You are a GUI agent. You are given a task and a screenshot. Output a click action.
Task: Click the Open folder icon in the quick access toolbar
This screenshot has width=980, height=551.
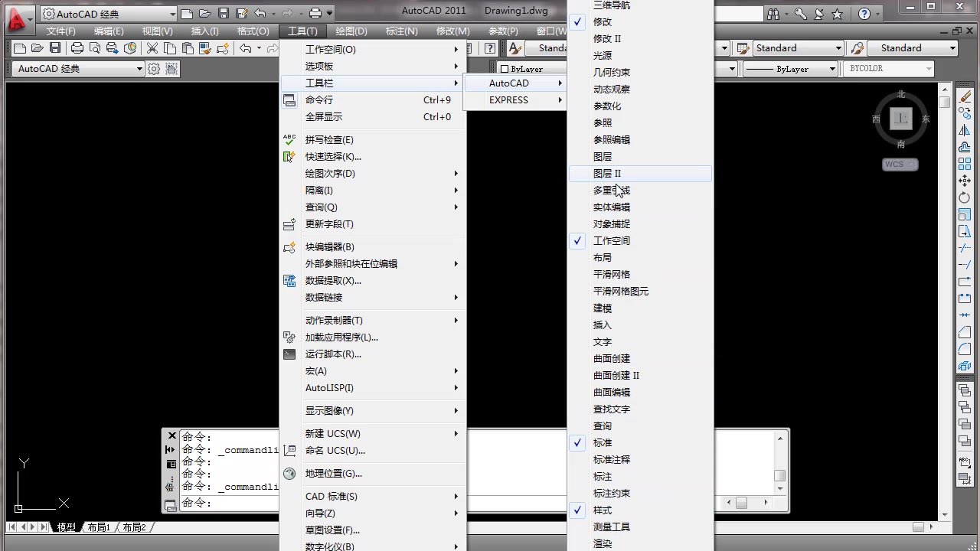click(x=205, y=14)
